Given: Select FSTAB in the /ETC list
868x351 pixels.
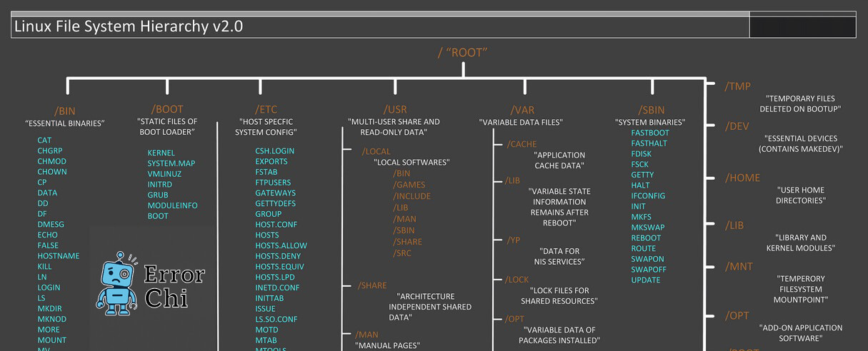Looking at the screenshot, I should click(x=266, y=172).
